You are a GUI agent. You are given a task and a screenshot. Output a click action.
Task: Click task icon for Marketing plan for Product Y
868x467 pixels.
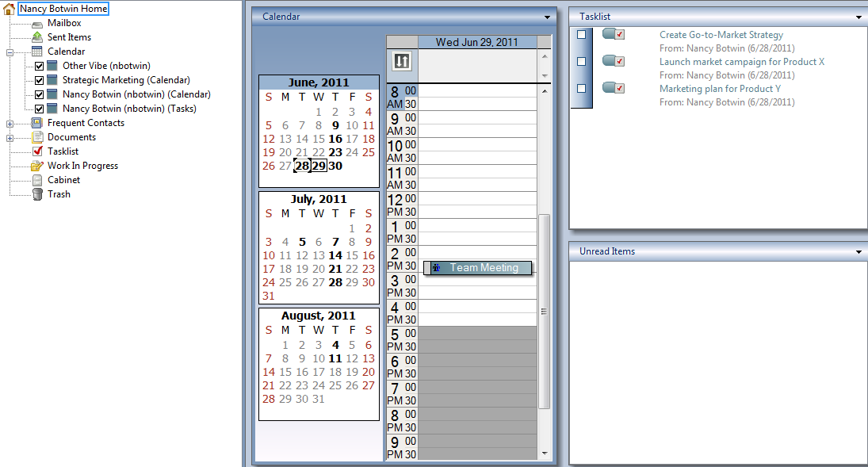pos(614,88)
